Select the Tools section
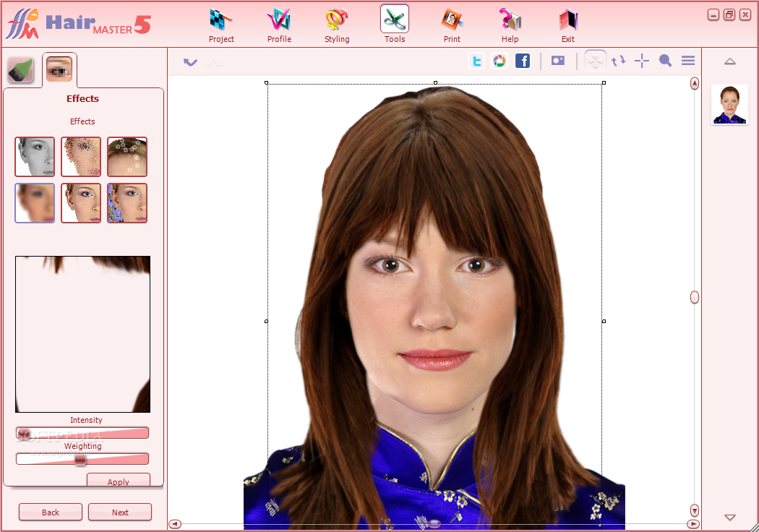Image resolution: width=759 pixels, height=532 pixels. 395,25
